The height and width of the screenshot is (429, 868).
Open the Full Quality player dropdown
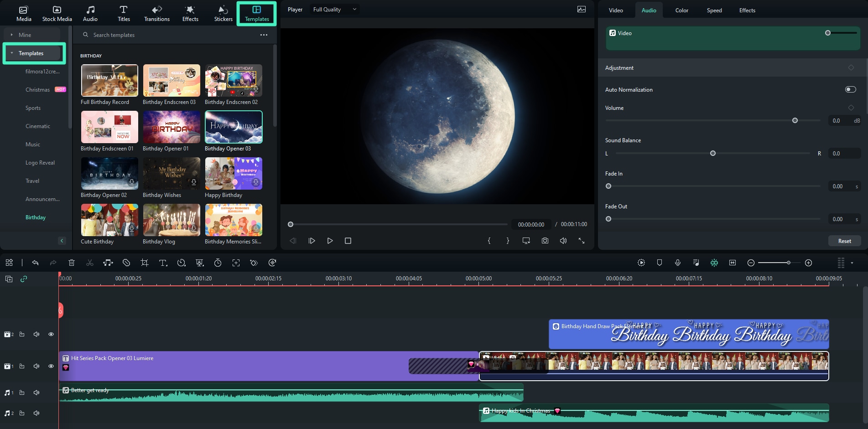point(334,9)
